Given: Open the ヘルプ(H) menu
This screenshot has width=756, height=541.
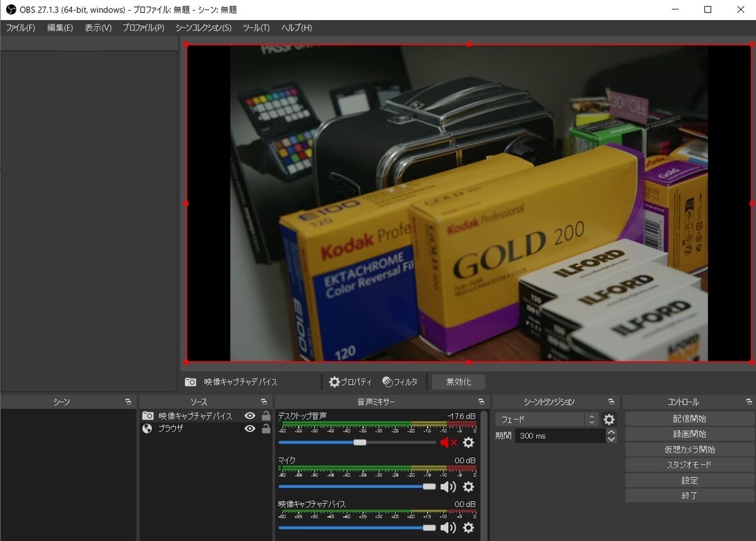Looking at the screenshot, I should (x=296, y=28).
